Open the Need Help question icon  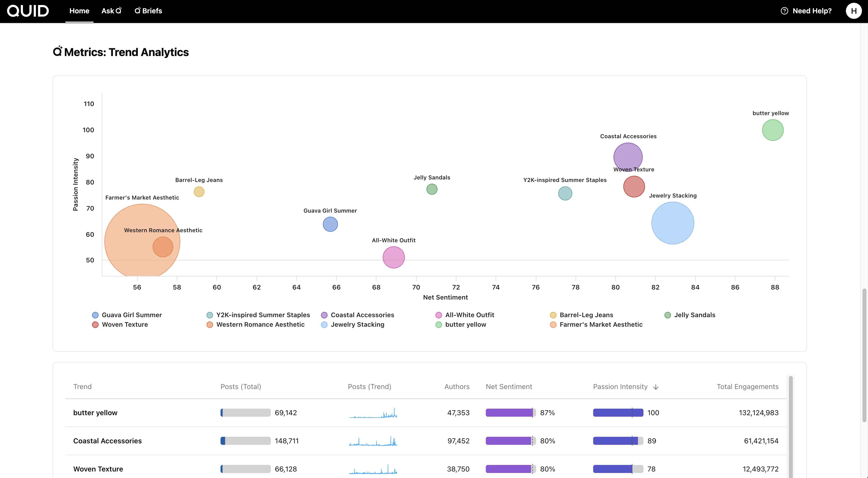click(784, 11)
